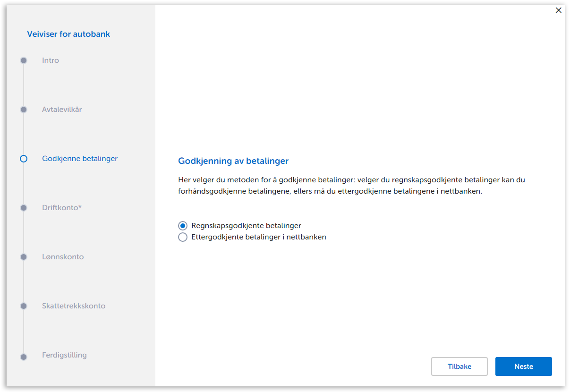This screenshot has height=392, width=570.
Task: Open the Ferdigstilling step label
Action: tap(64, 355)
